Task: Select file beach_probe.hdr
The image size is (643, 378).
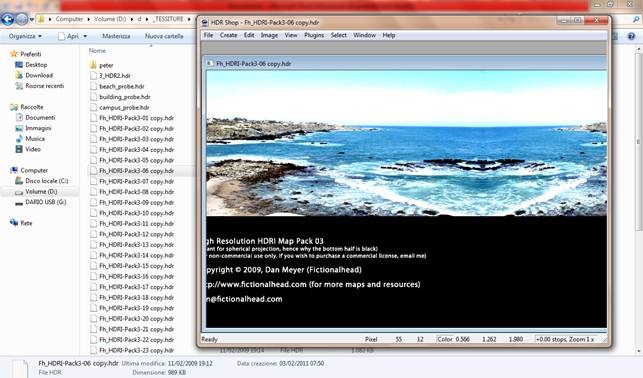Action: (x=122, y=87)
